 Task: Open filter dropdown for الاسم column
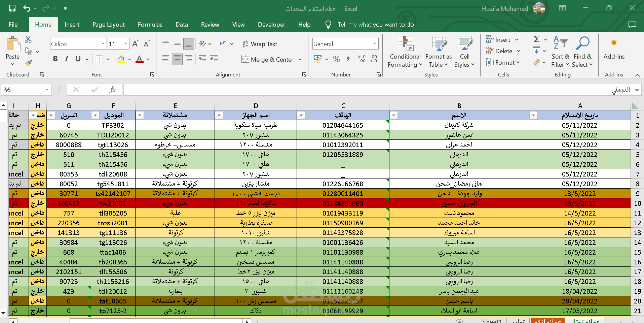click(393, 116)
